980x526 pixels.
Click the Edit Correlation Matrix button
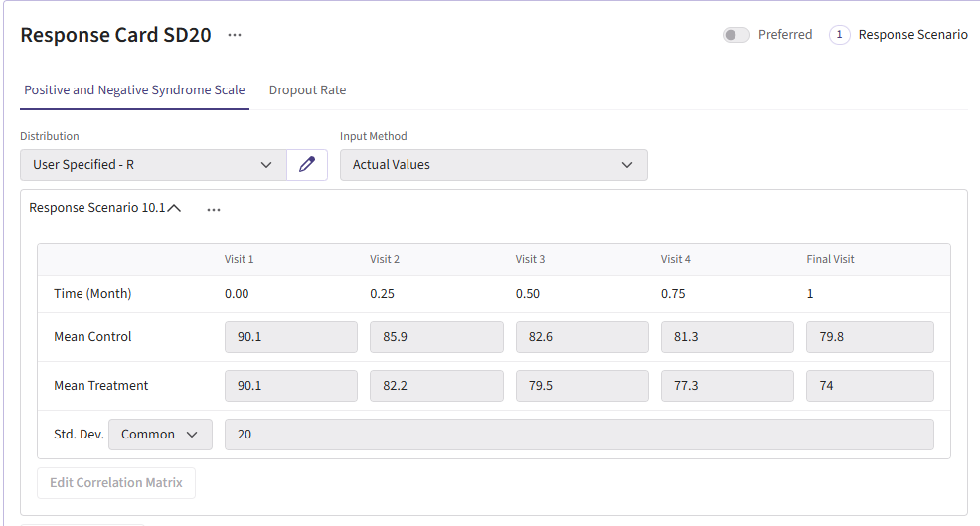click(116, 483)
